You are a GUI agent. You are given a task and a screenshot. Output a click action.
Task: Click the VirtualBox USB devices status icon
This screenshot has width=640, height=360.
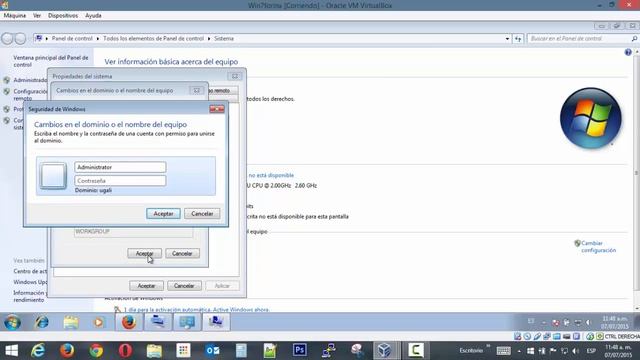click(537, 336)
